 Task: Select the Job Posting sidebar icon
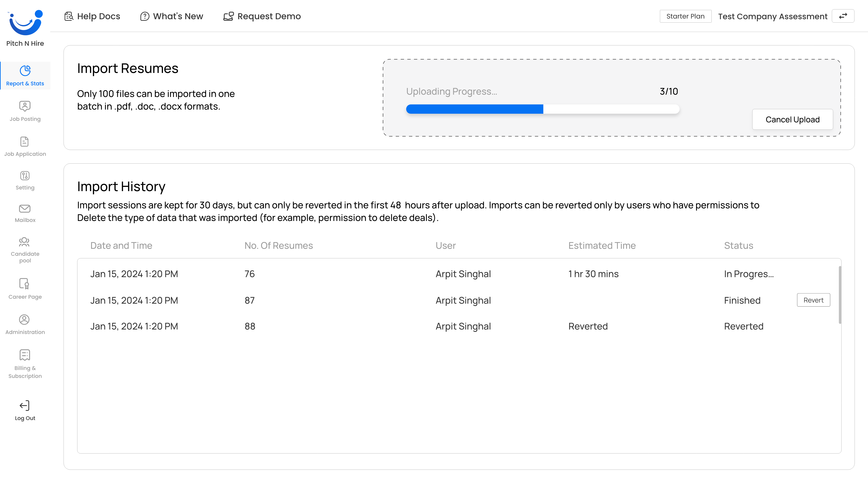tap(25, 111)
